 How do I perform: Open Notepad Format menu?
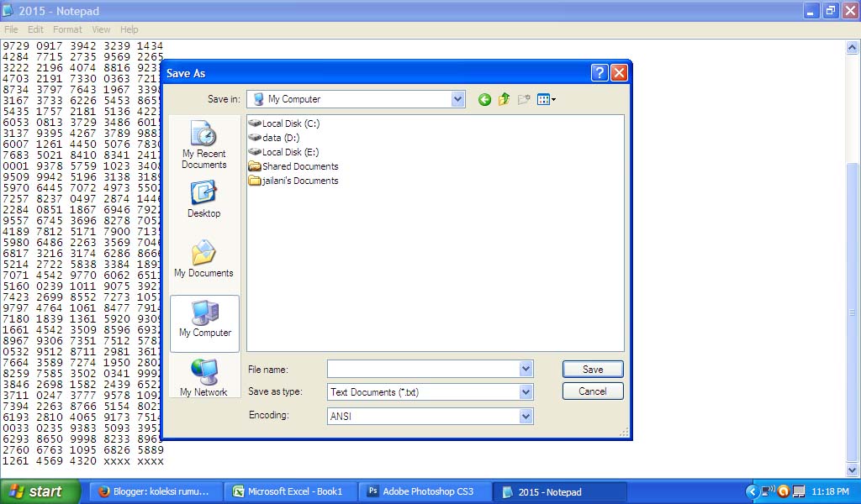(x=67, y=29)
